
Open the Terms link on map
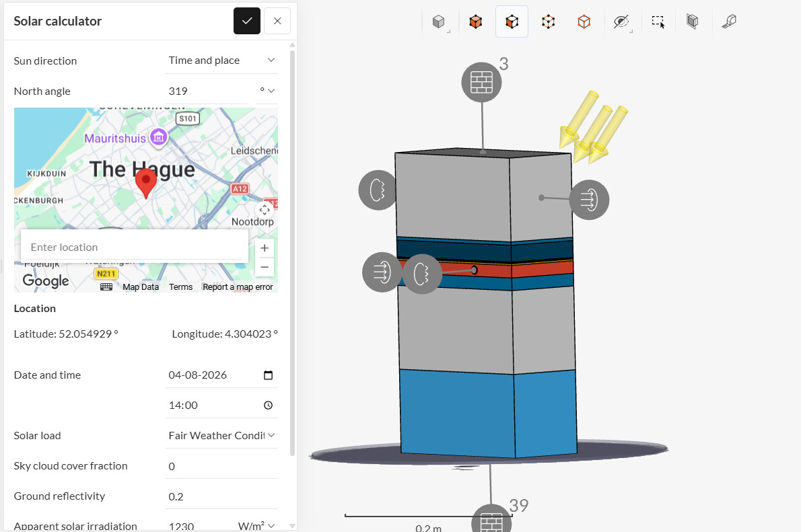click(181, 287)
